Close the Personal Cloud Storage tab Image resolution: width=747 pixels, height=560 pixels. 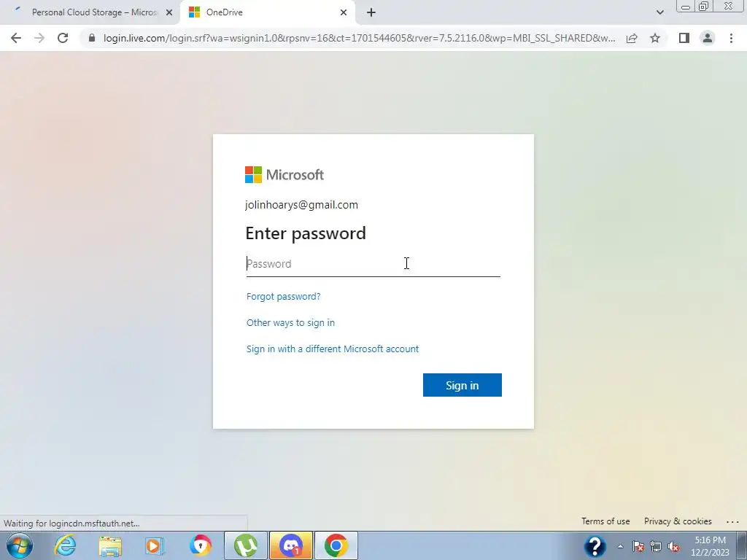[169, 12]
